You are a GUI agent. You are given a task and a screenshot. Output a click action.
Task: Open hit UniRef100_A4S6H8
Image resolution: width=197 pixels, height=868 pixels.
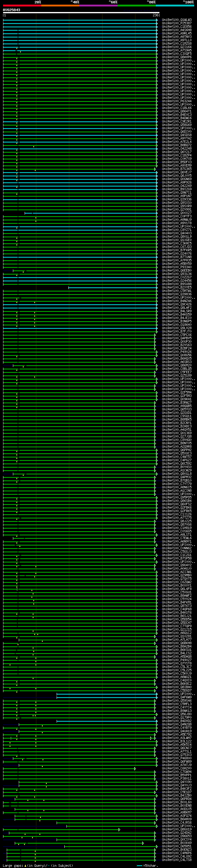point(176,30)
